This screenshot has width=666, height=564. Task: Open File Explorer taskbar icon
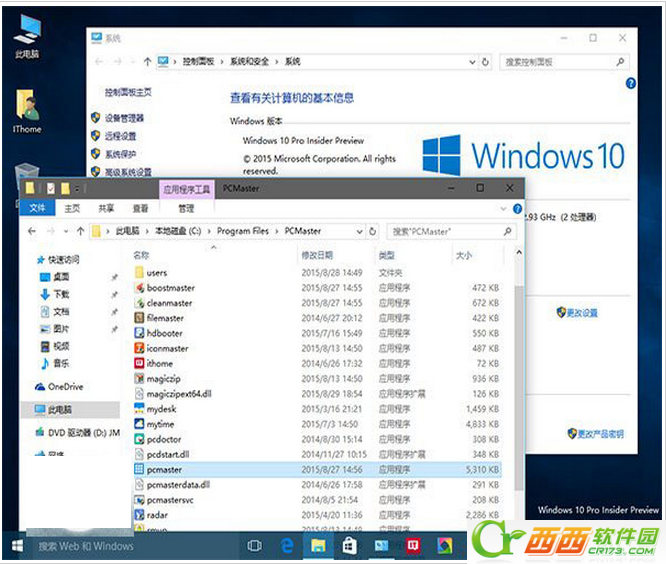click(318, 546)
